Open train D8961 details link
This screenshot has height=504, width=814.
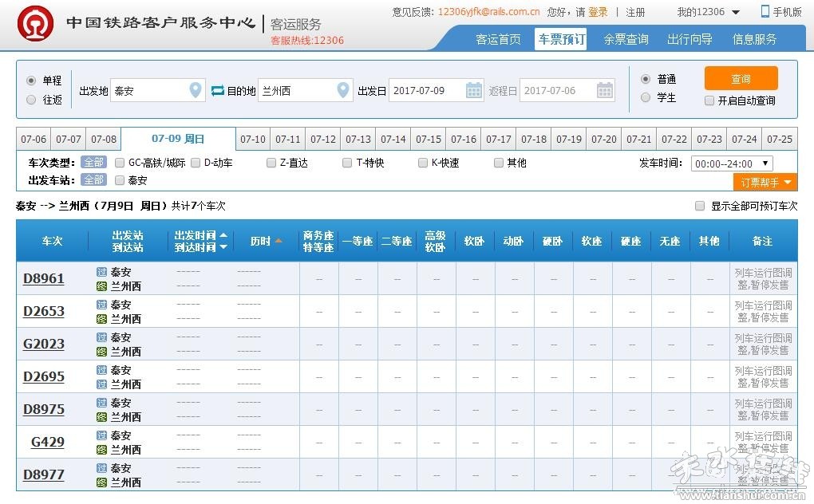tap(44, 278)
